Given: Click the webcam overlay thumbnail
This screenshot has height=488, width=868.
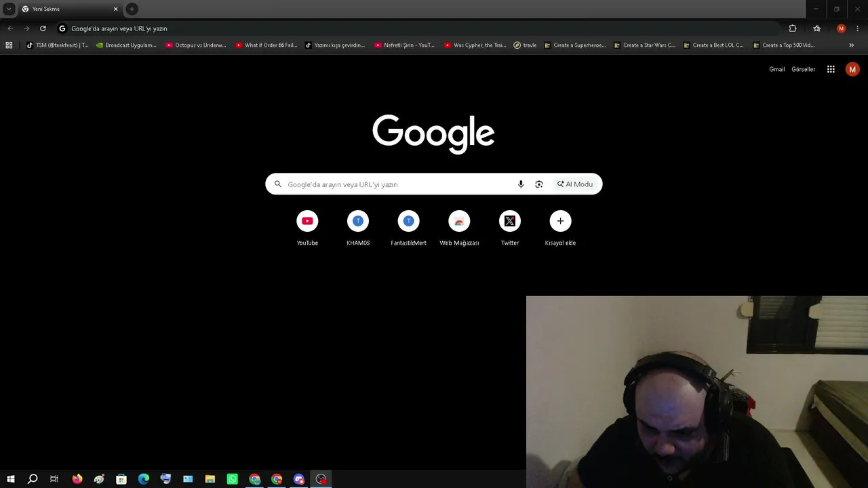Looking at the screenshot, I should coord(697,392).
